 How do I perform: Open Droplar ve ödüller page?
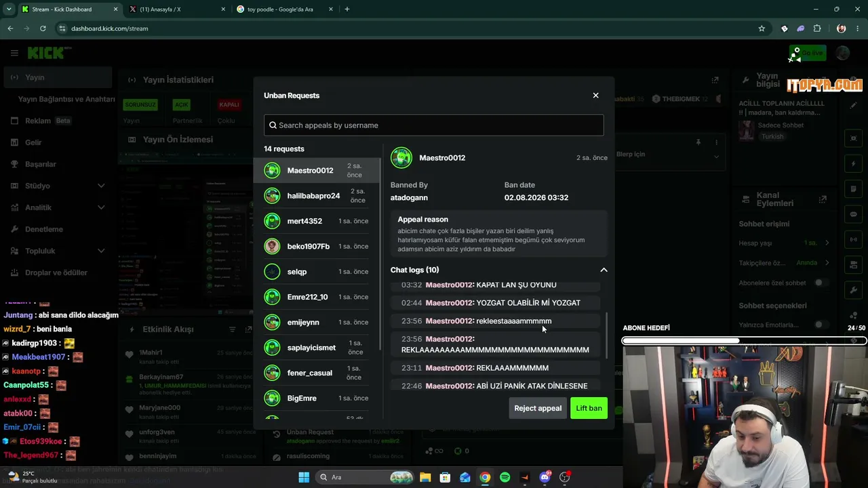coord(57,272)
